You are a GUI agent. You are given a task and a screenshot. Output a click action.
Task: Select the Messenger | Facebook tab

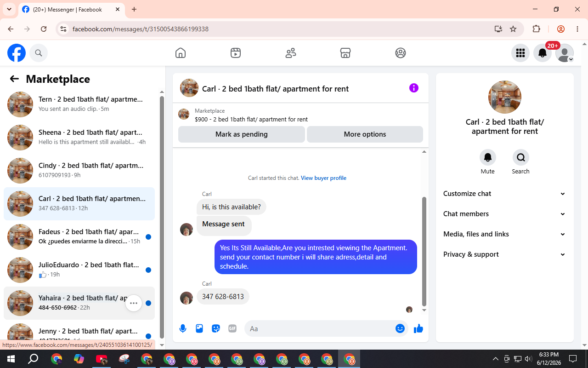point(71,9)
